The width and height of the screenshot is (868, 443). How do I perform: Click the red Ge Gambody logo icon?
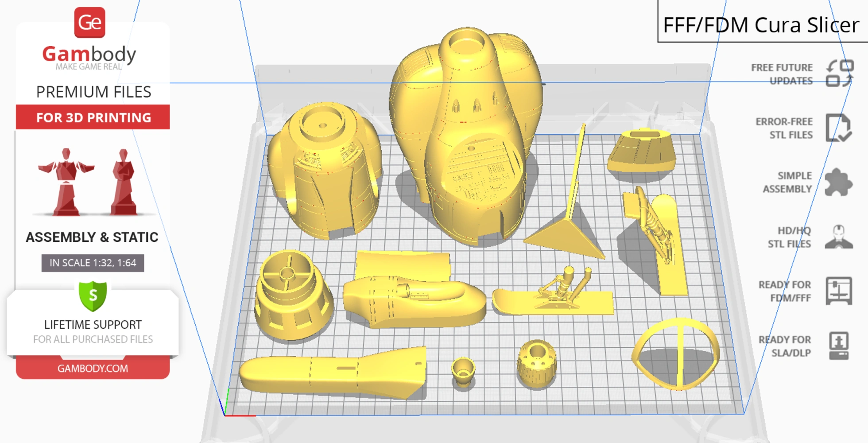(x=89, y=22)
